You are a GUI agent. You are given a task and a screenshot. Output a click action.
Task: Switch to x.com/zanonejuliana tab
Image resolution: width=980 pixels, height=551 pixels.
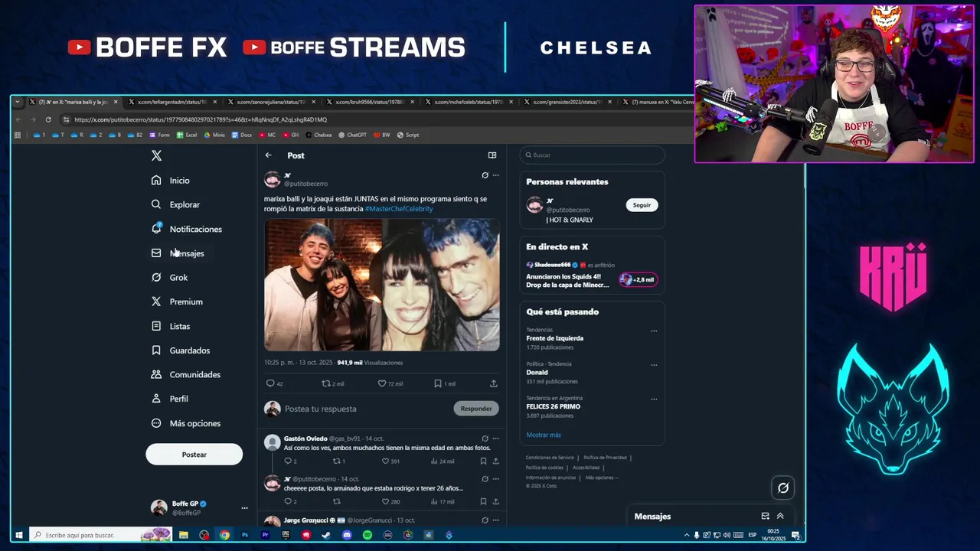point(271,102)
